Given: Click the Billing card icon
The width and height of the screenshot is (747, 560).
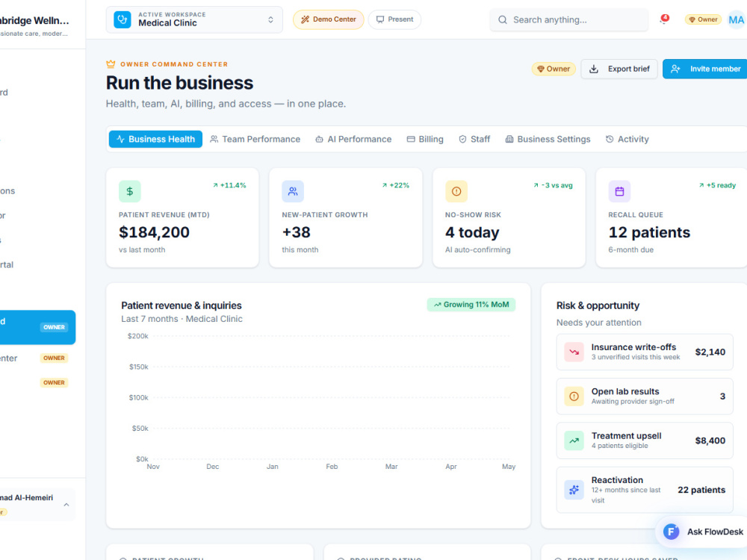Looking at the screenshot, I should click(x=411, y=139).
